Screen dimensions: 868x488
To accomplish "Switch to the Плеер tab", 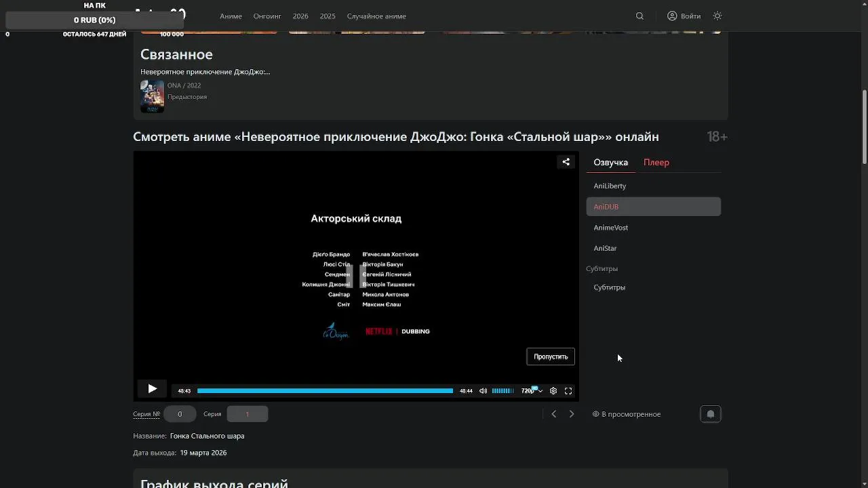I will [x=656, y=163].
